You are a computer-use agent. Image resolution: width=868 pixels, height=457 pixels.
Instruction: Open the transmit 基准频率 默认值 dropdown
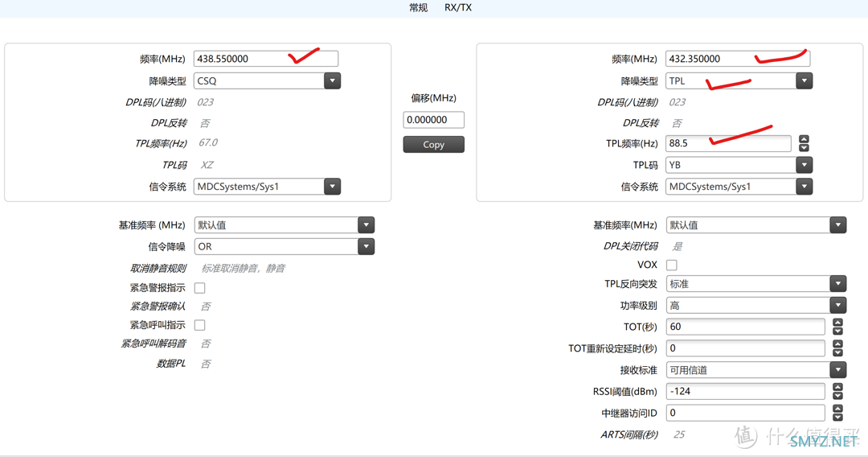(x=755, y=225)
